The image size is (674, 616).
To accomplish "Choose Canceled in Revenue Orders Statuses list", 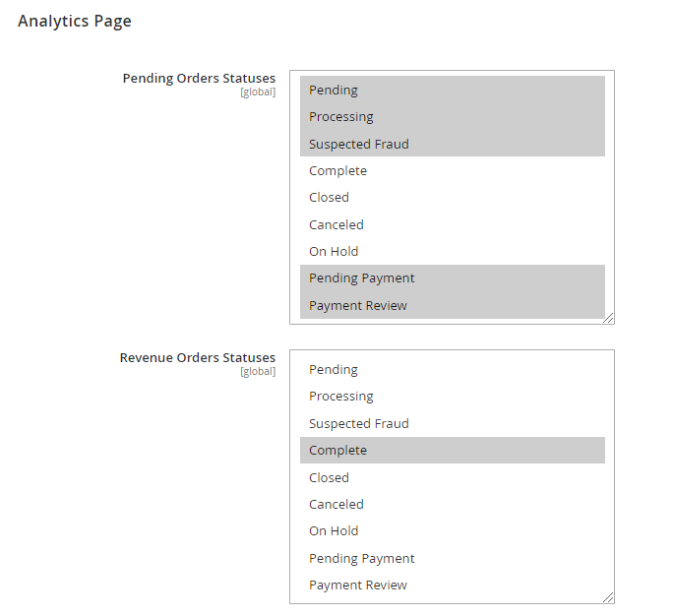I will [337, 505].
